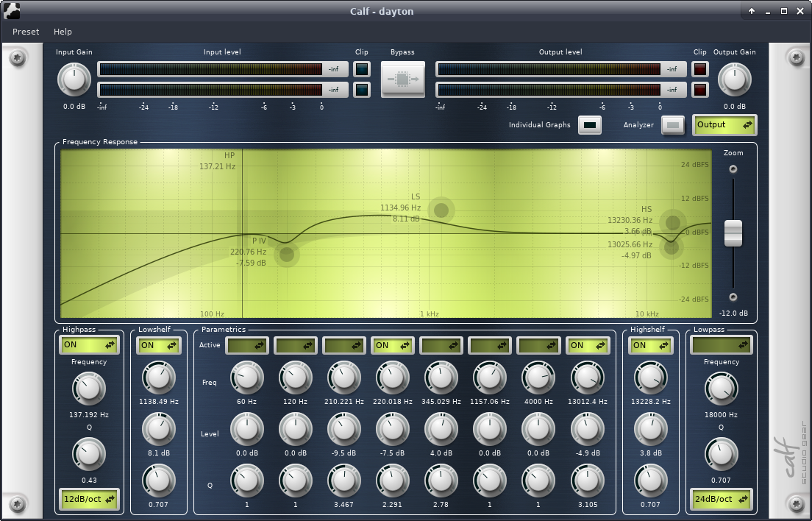Toggle the Analyzer switch
Viewport: 812px width, 521px height.
673,125
